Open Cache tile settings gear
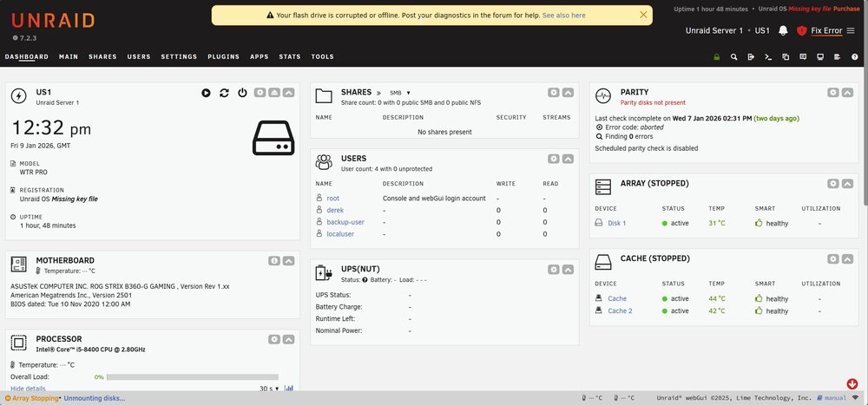The image size is (868, 405). coord(833,258)
